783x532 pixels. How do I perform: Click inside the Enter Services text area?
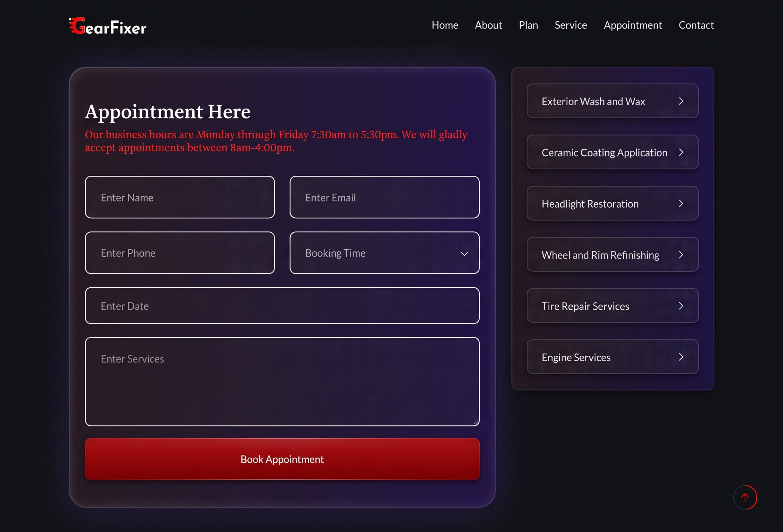[x=282, y=381]
